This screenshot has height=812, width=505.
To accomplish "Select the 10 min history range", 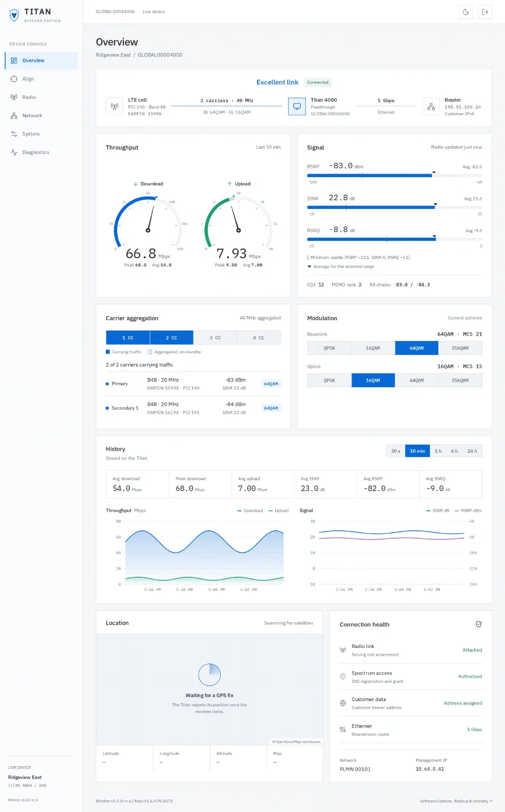I will pos(418,451).
